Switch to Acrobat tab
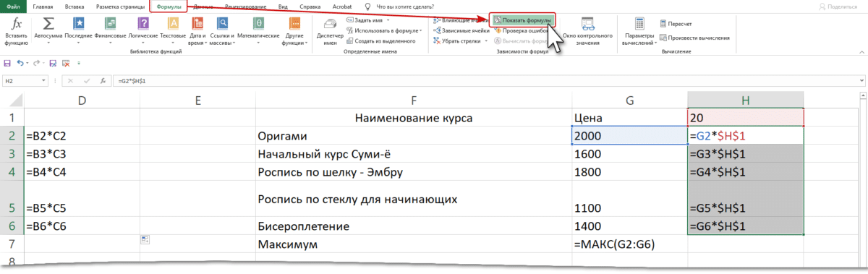Screen dimensions: 868x274 343,6
